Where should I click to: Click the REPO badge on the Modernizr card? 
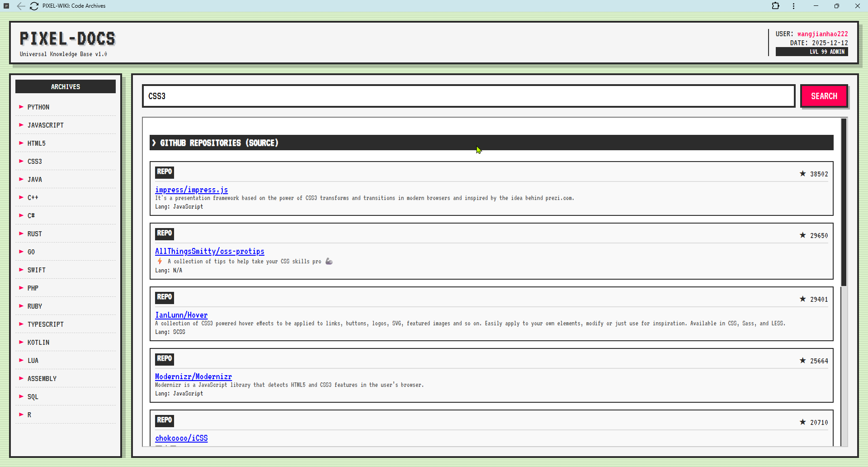pyautogui.click(x=164, y=359)
